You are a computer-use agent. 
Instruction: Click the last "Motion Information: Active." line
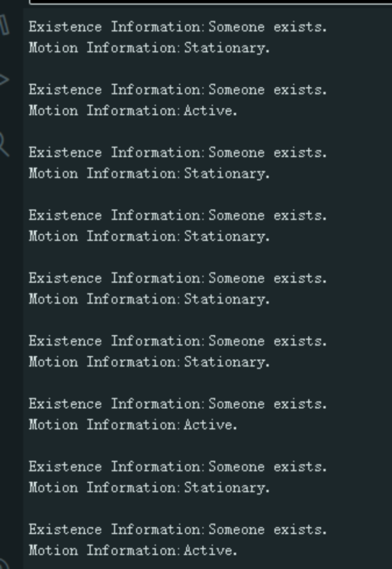point(133,550)
